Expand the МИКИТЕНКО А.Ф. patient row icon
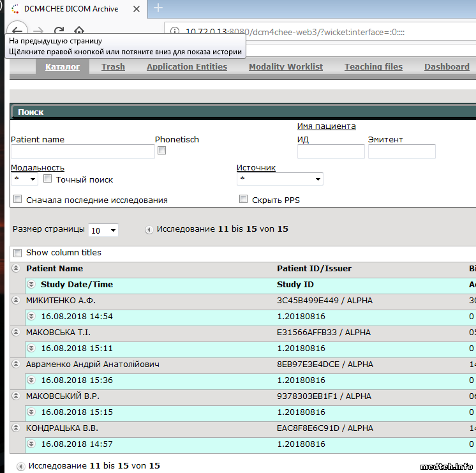This screenshot has width=476, height=473. [17, 301]
